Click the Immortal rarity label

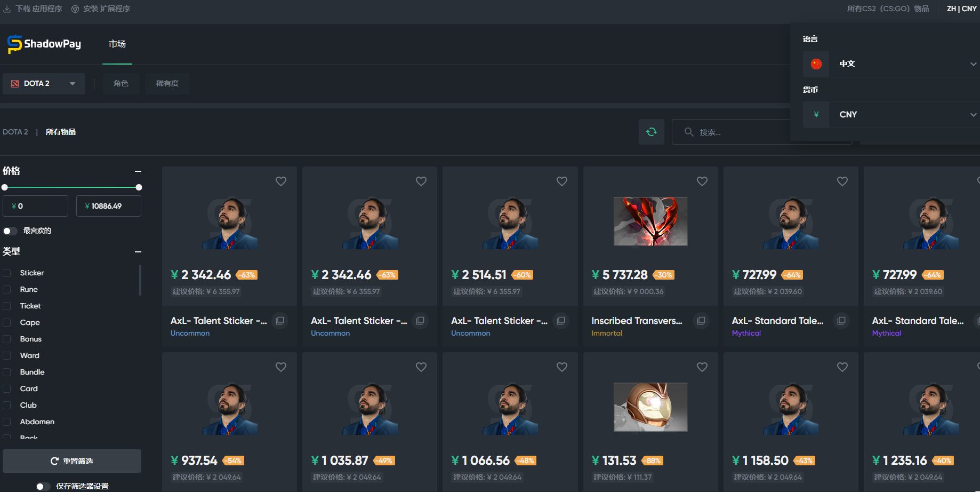click(607, 333)
